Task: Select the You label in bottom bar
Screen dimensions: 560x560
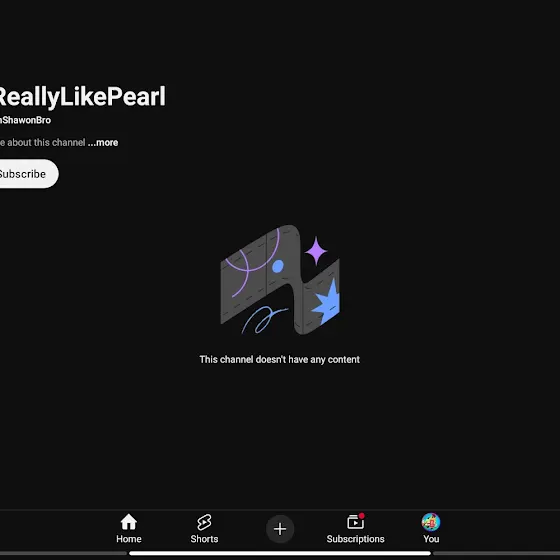Action: (x=431, y=539)
